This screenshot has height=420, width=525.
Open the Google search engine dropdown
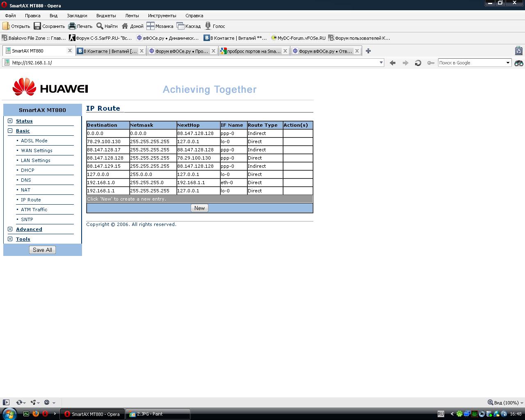point(508,63)
